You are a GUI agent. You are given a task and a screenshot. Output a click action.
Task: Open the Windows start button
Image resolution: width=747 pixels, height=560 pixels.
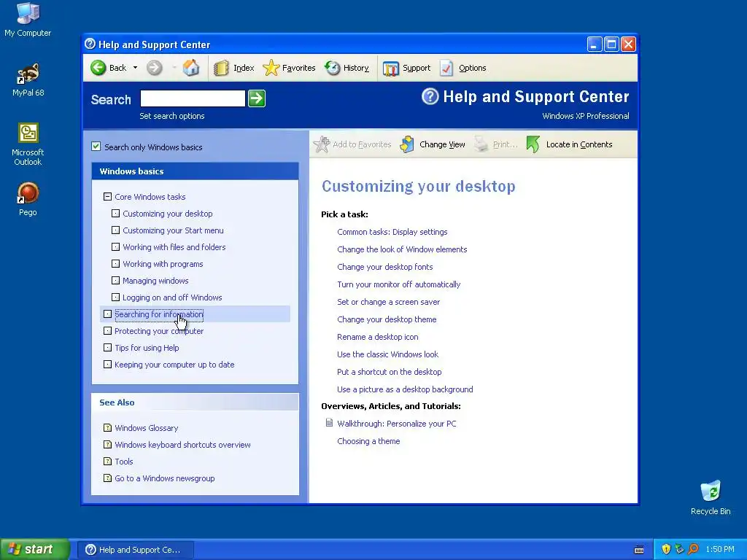[x=35, y=550]
